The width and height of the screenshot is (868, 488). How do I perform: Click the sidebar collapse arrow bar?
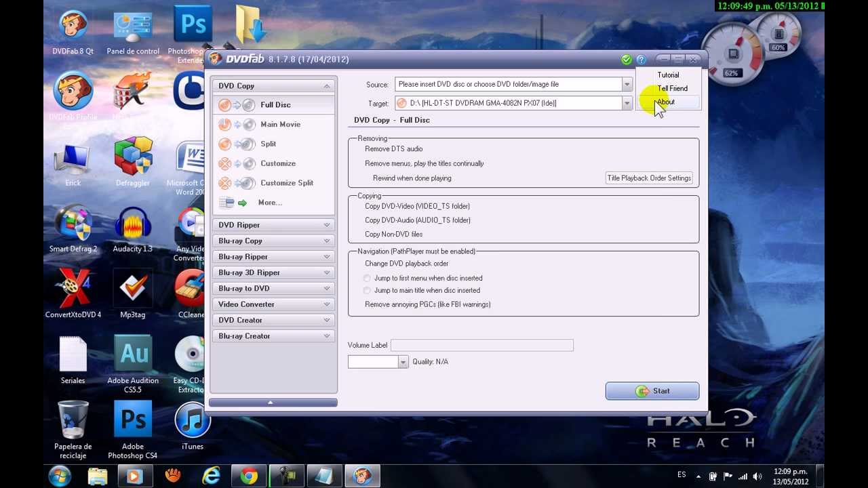pyautogui.click(x=273, y=403)
